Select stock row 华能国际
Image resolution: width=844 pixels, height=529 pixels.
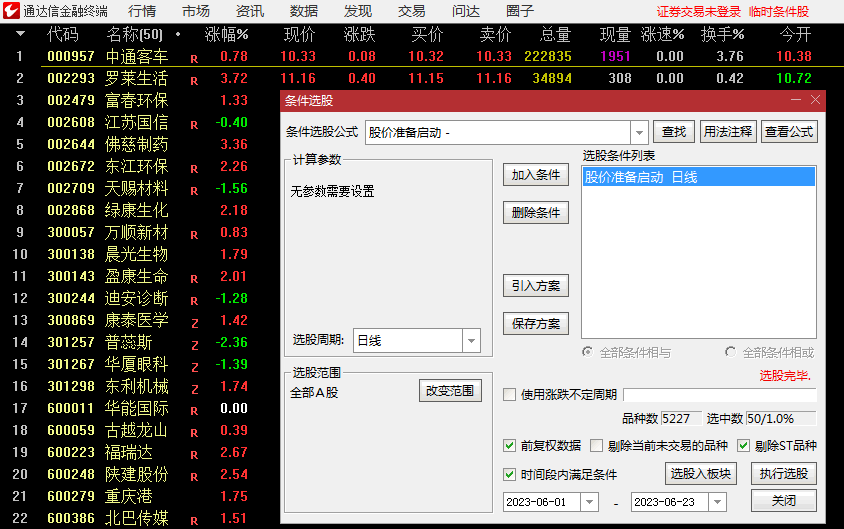[136, 408]
